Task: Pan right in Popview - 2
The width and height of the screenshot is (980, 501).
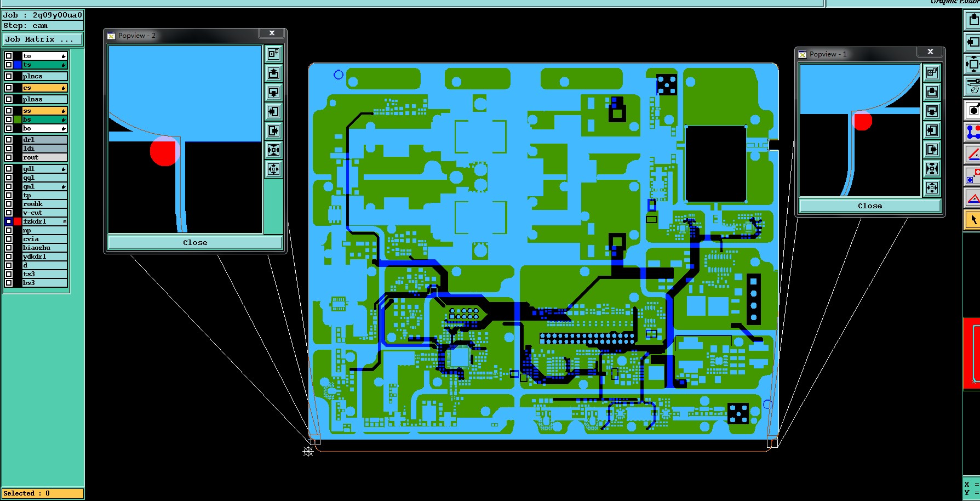Action: coord(273,130)
